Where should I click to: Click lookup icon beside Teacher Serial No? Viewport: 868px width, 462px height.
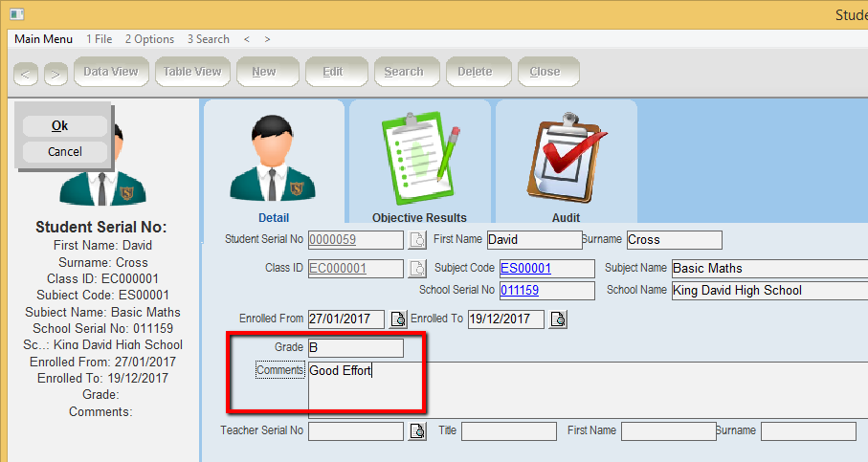pyautogui.click(x=416, y=431)
